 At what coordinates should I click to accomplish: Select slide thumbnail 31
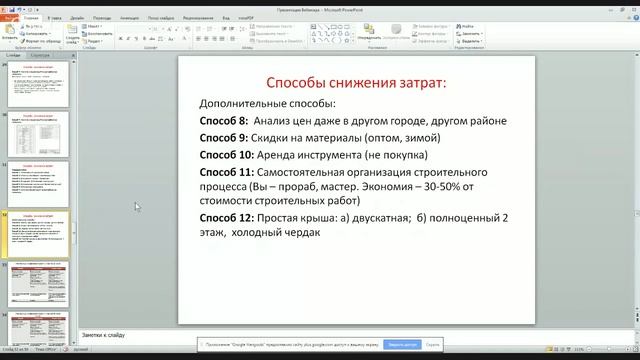[x=38, y=184]
